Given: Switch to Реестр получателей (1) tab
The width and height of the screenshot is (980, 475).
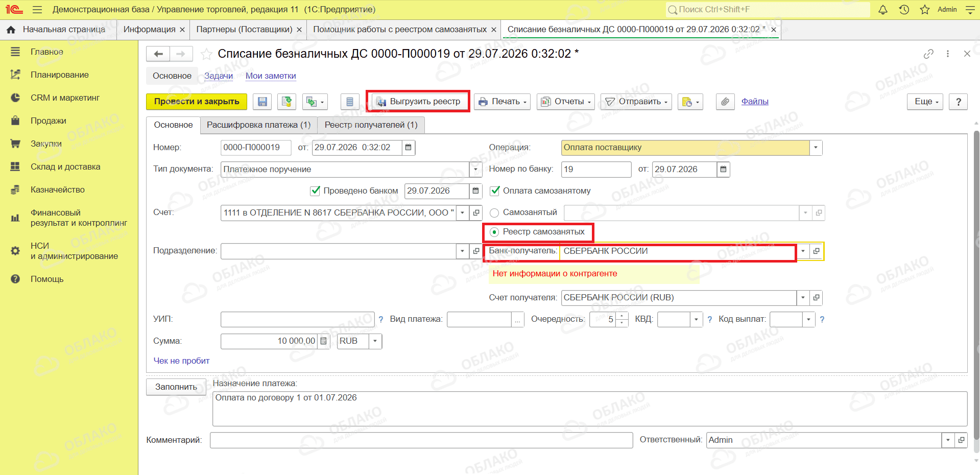Looking at the screenshot, I should point(371,125).
